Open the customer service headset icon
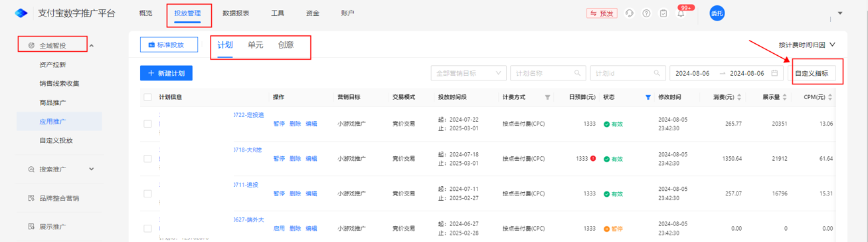The width and height of the screenshot is (868, 242). (629, 13)
